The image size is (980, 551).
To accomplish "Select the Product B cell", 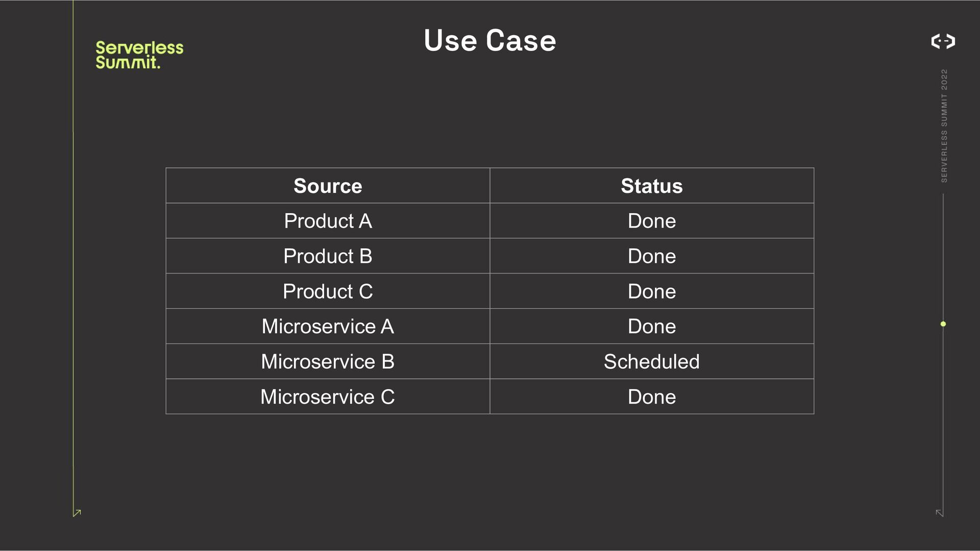I will pos(328,256).
